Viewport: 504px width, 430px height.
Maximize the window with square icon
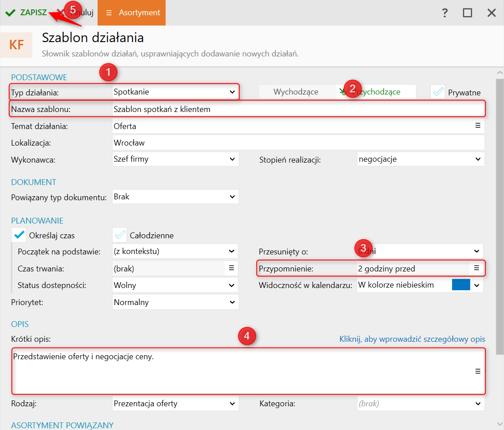(467, 13)
